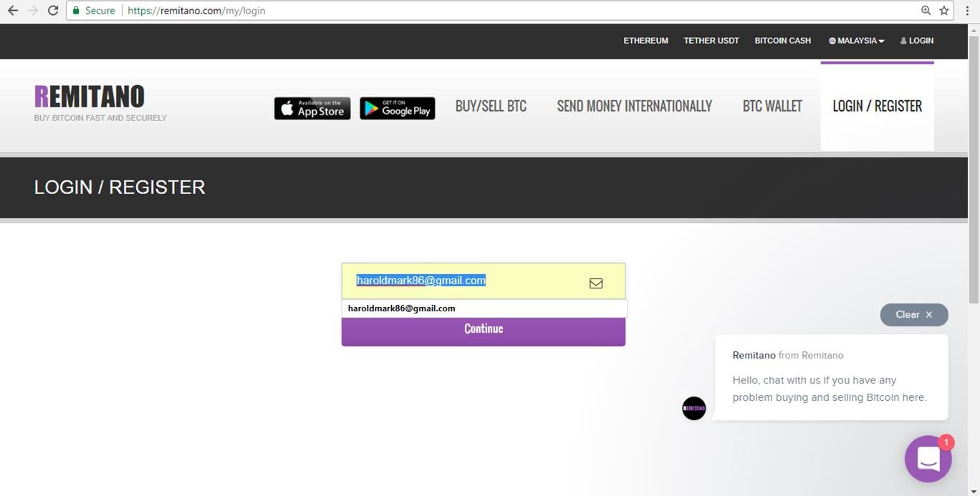Open the Tether USDT link
980x496 pixels.
point(711,41)
